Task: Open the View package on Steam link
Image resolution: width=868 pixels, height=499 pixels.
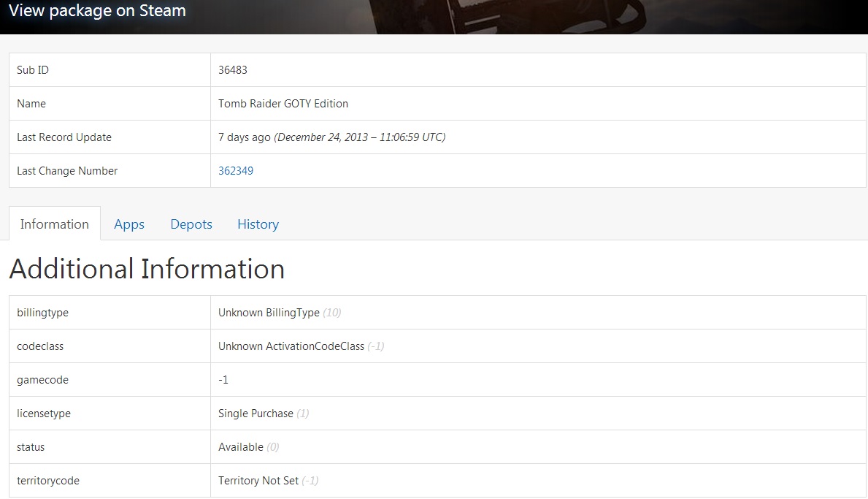Action: (97, 11)
